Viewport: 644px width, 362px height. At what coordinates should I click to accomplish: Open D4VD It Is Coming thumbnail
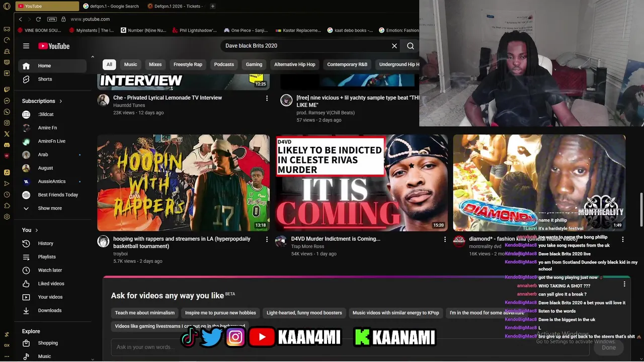pos(361,183)
